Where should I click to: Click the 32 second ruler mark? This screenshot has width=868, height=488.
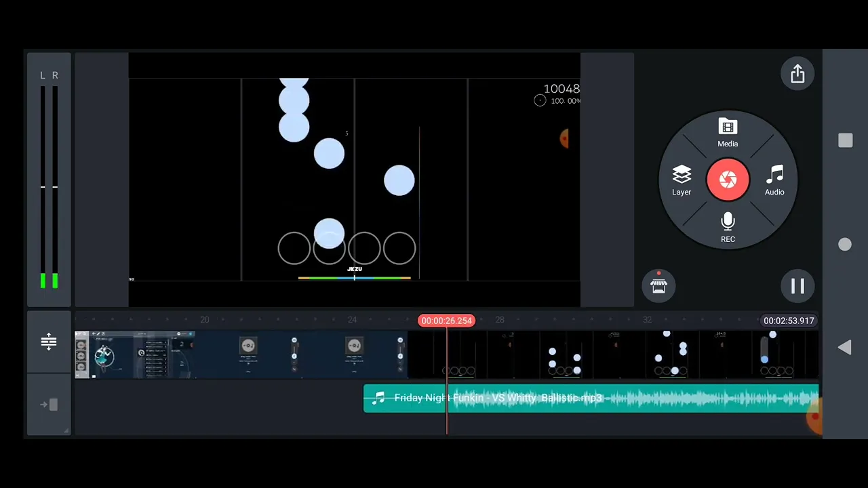coord(647,320)
